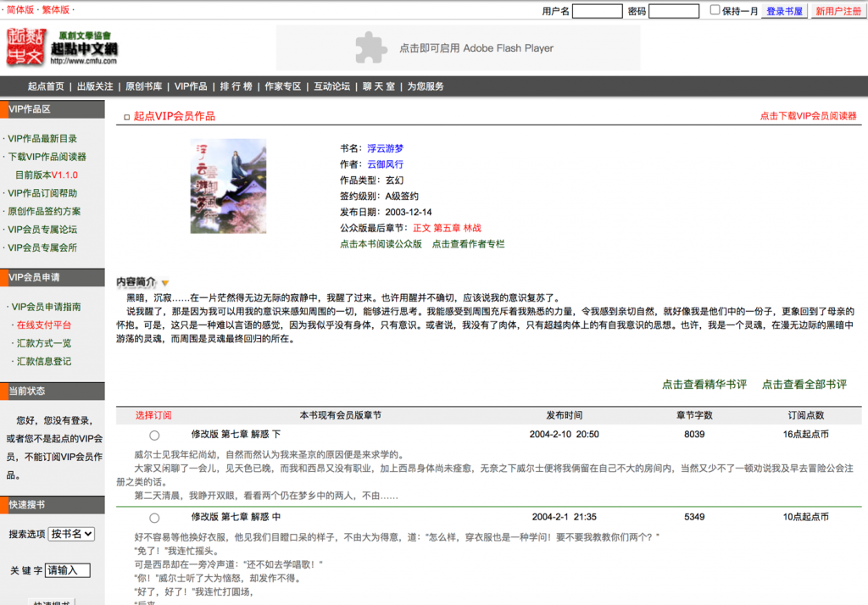Open sidebar link VIP会员专属会所

pos(42,248)
